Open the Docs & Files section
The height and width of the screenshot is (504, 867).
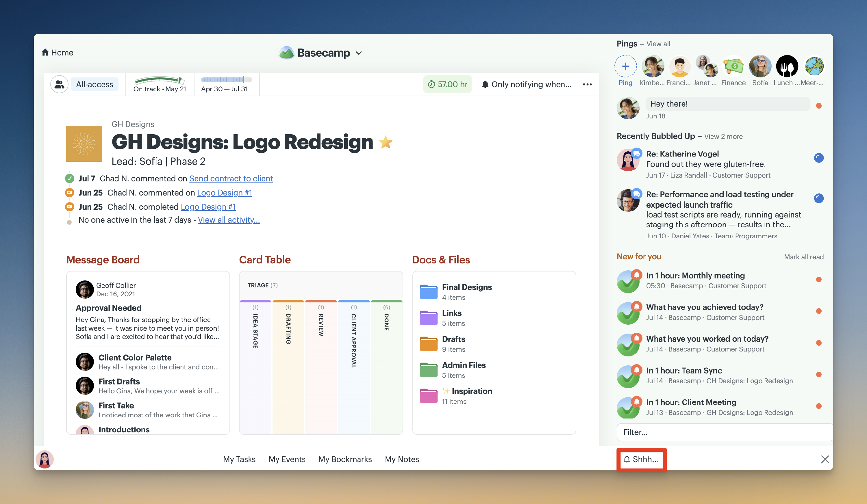coord(441,260)
